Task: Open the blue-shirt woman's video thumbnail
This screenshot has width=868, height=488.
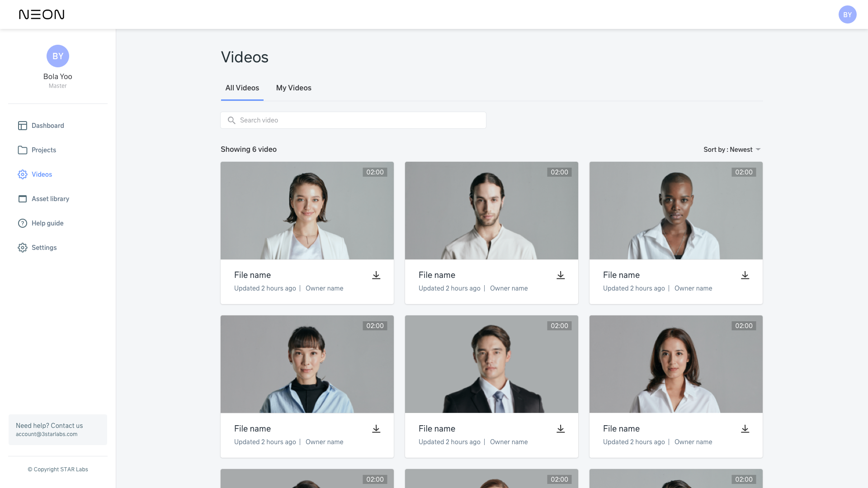Action: tap(307, 364)
